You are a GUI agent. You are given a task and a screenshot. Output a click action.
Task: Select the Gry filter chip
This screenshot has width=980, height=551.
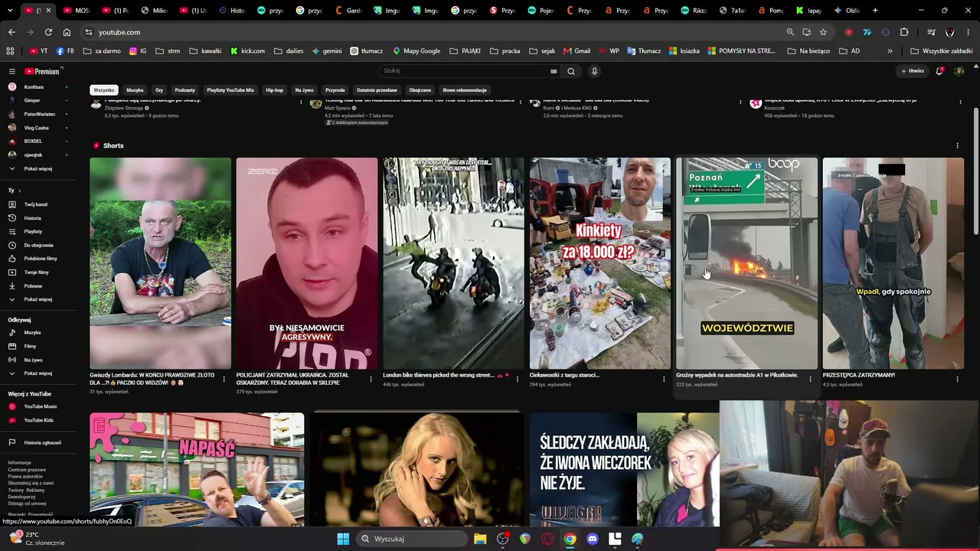tap(159, 90)
